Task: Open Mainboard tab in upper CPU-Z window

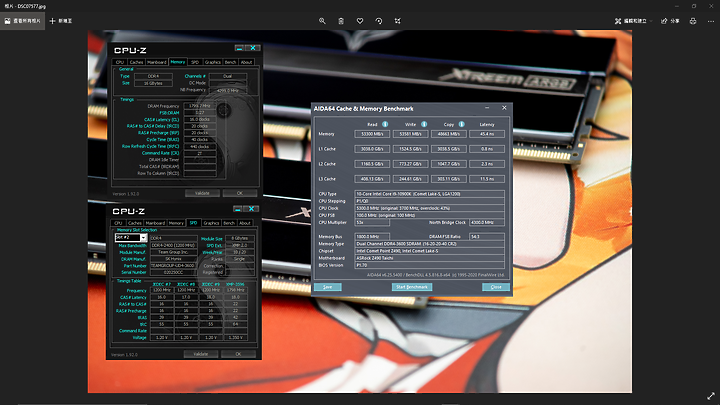Action: point(157,62)
